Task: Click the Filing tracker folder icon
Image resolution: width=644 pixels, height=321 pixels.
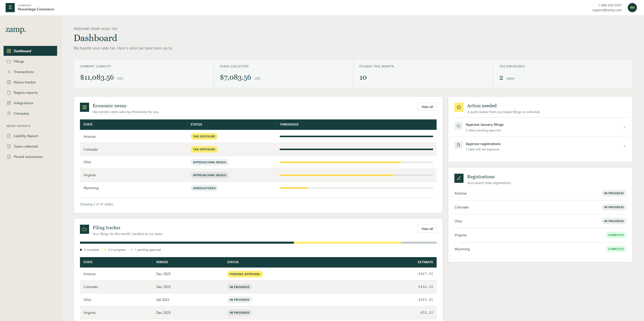Action: coord(85,229)
